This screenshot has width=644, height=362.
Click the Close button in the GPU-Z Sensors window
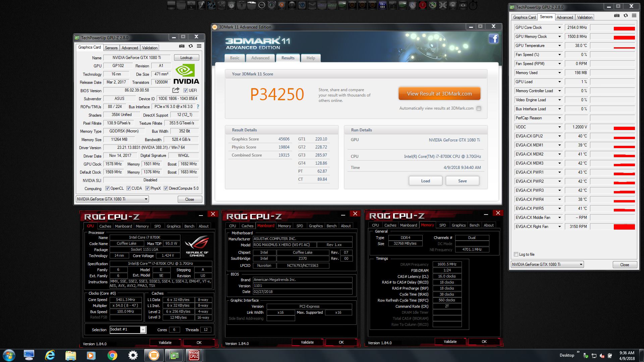[x=625, y=265]
